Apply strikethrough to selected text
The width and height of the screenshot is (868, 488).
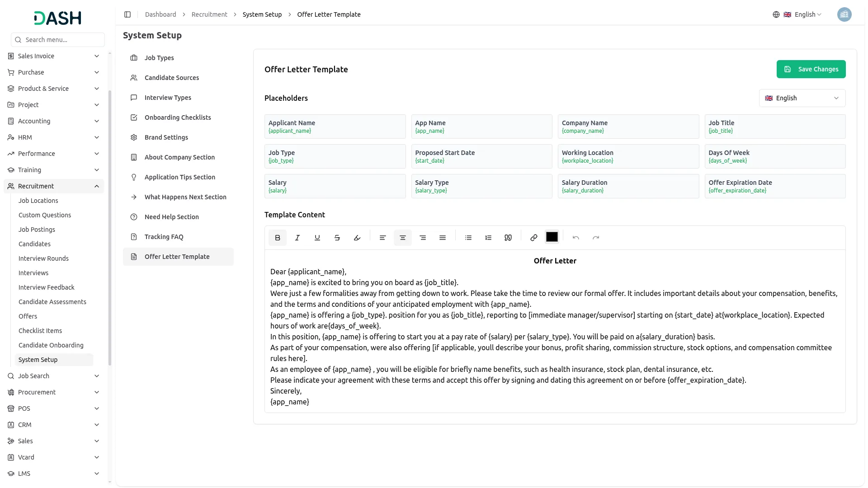pos(337,238)
